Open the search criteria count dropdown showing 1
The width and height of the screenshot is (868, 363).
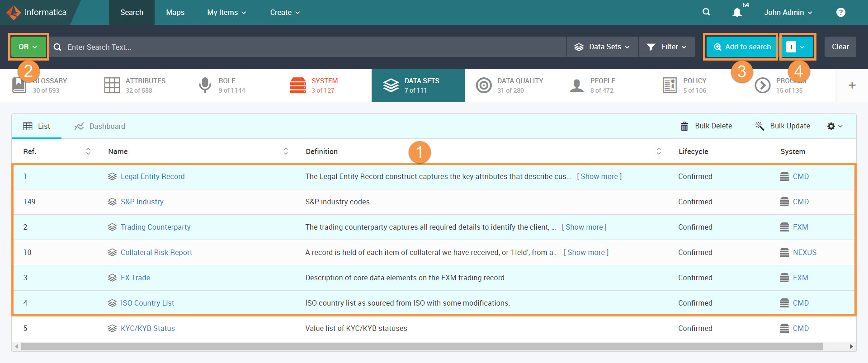(797, 47)
